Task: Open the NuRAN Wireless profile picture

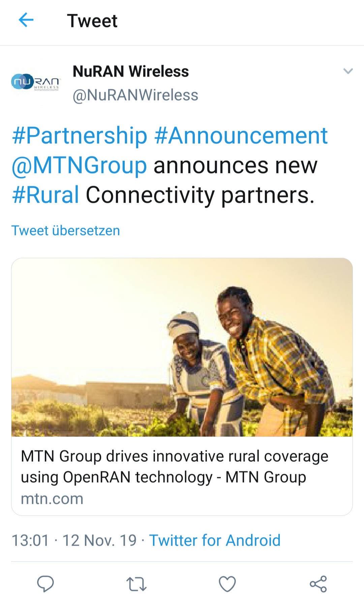Action: 36,82
